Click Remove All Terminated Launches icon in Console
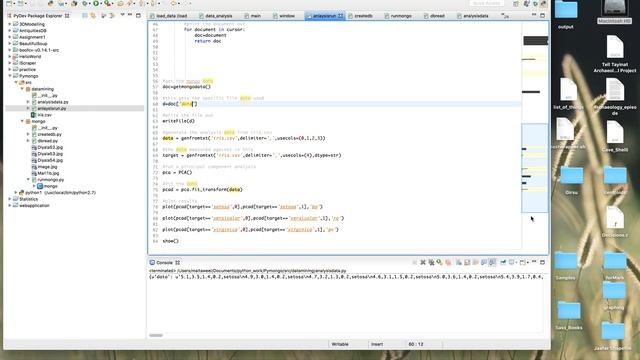 431,262
